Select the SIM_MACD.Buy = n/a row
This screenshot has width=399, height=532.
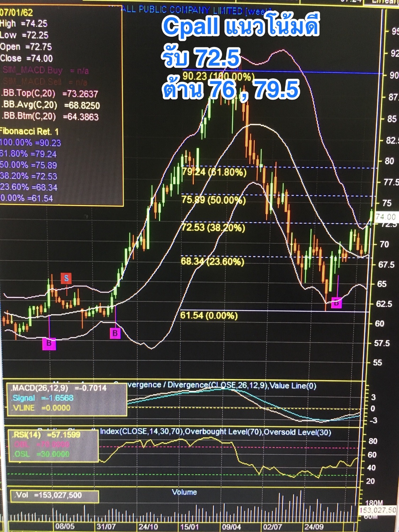[x=45, y=71]
